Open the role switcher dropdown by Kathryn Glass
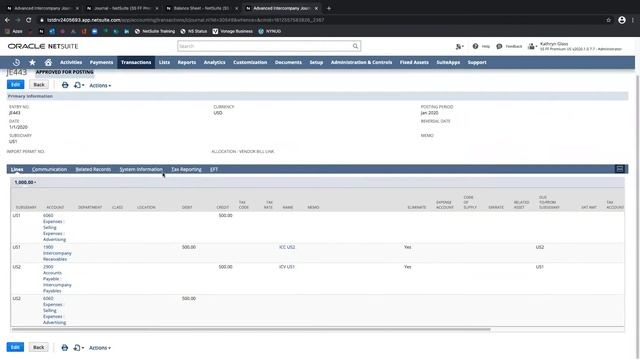Screen dimensions: 640x360 click(532, 47)
